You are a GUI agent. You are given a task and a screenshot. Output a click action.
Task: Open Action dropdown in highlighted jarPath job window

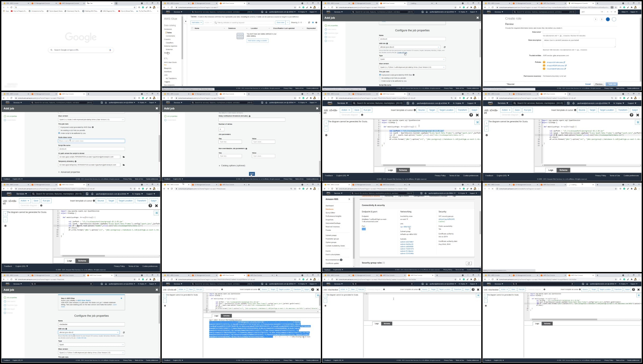click(345, 110)
